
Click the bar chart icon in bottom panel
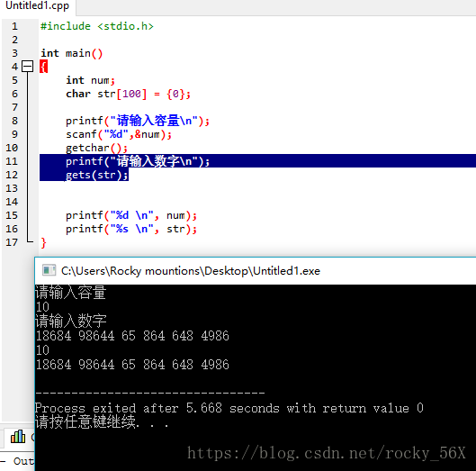coord(18,437)
